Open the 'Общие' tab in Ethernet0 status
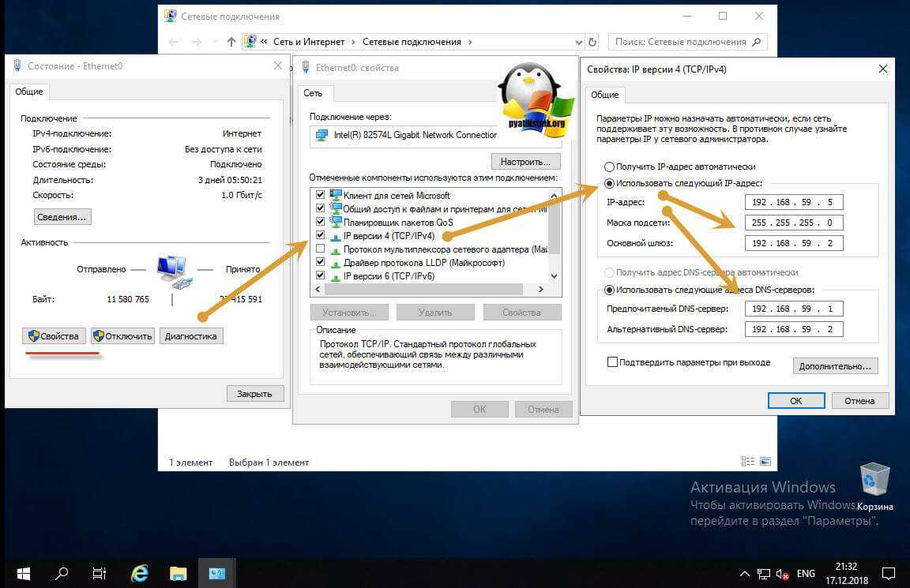The image size is (910, 588). (29, 92)
